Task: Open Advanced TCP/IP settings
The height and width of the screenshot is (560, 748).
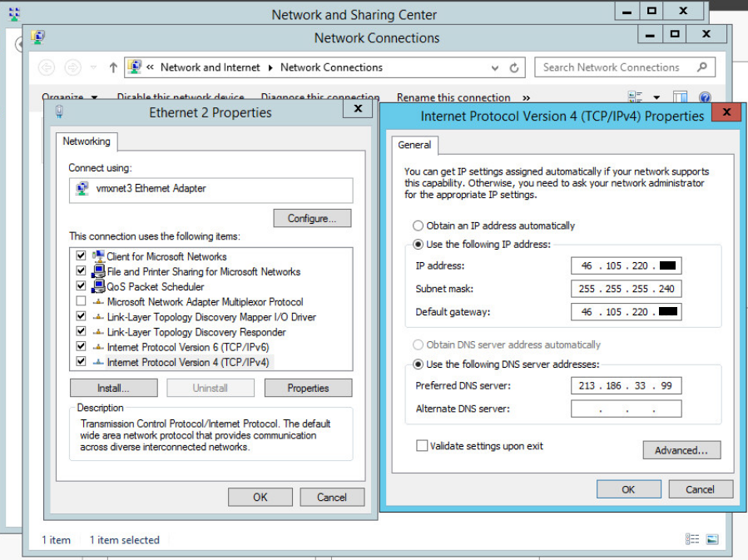Action: pyautogui.click(x=681, y=449)
